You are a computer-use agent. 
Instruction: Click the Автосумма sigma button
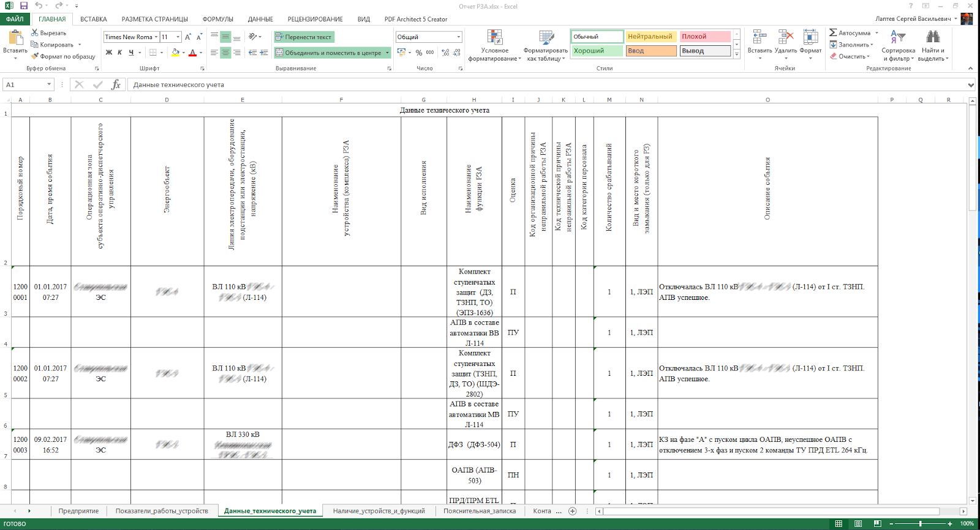[x=850, y=33]
